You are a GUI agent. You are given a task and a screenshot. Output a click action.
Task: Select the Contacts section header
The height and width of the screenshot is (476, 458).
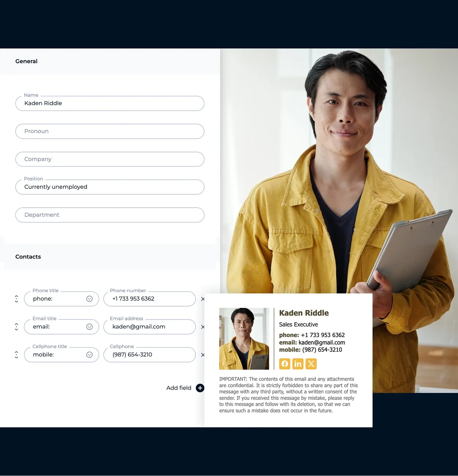(x=28, y=257)
